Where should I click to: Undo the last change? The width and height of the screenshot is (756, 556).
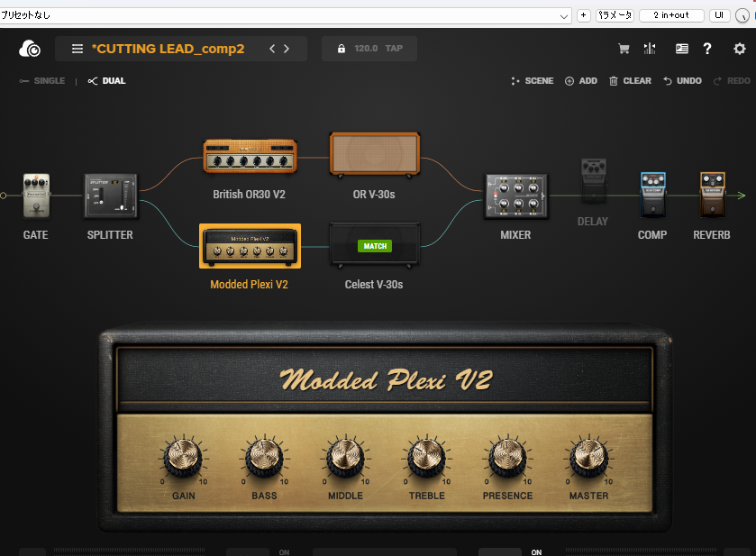click(682, 81)
